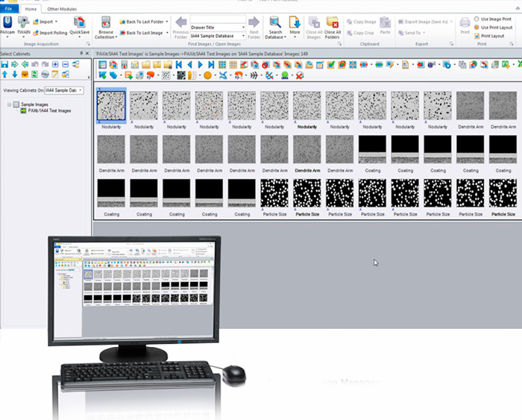The image size is (522, 420).
Task: Select the first Nodularity thumbnail
Action: point(111,106)
